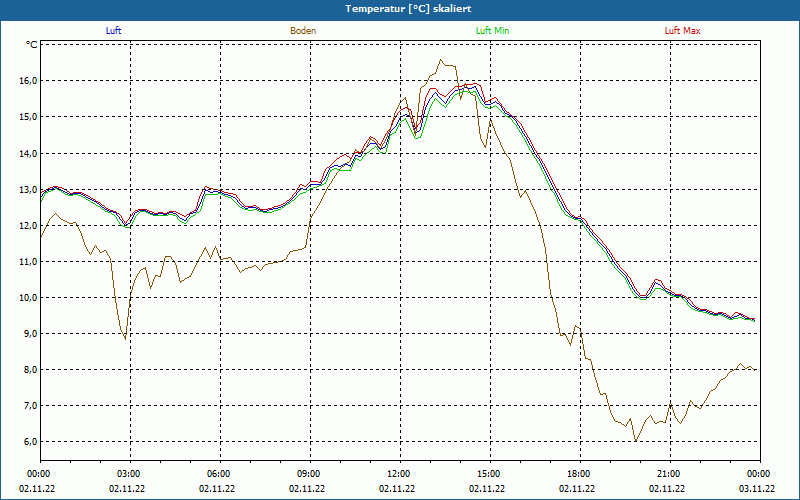This screenshot has width=800, height=500.
Task: Click the 13,0 y-axis value
Action: (x=29, y=189)
